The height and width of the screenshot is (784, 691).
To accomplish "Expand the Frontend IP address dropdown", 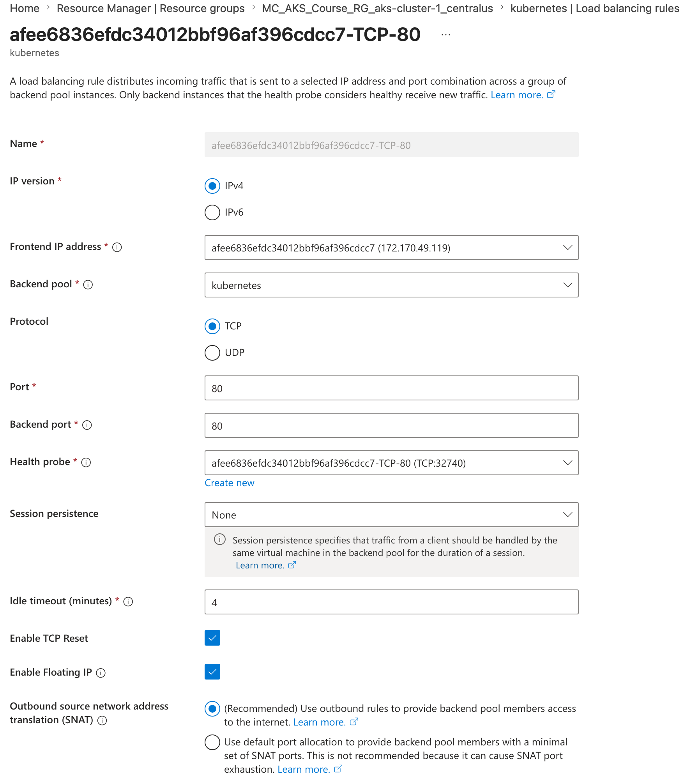I will [391, 248].
